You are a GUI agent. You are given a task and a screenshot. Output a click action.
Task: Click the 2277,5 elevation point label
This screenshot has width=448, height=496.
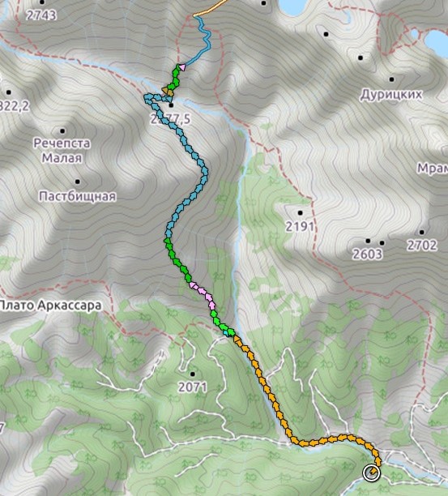[171, 119]
